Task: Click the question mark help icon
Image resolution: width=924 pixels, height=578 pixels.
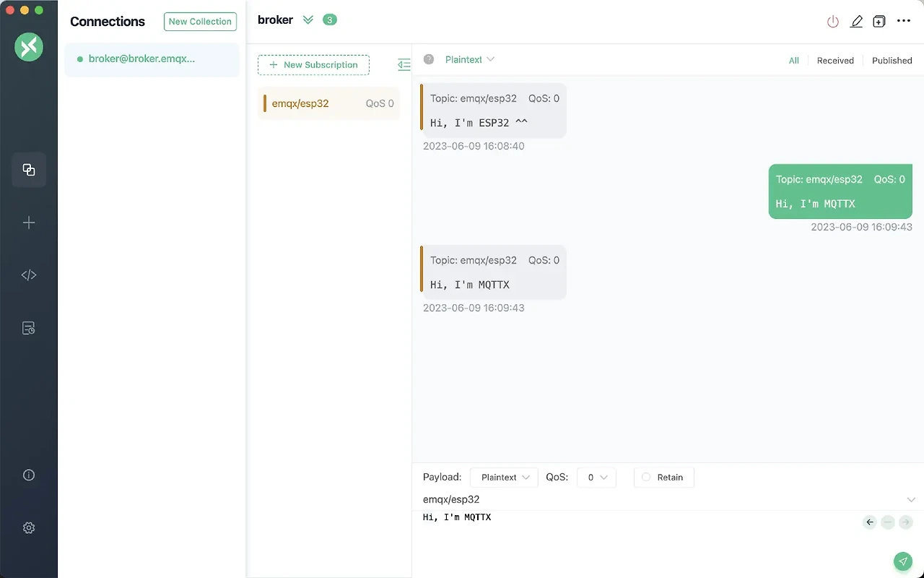Action: tap(429, 59)
